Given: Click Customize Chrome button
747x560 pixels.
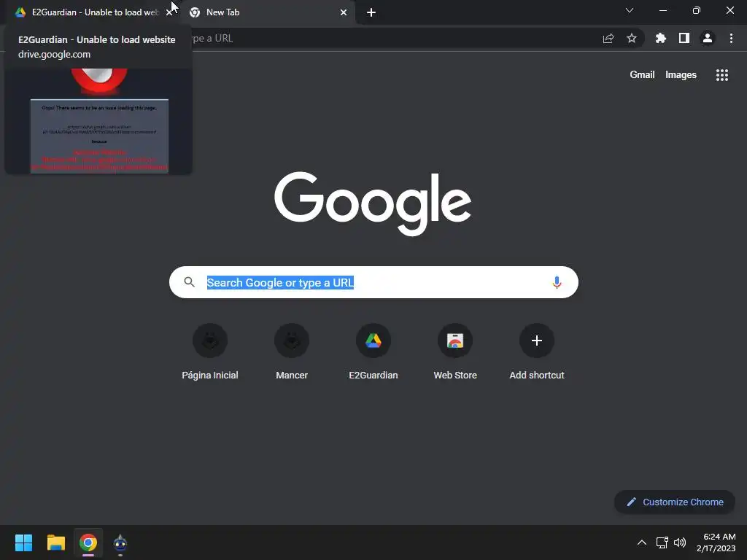Looking at the screenshot, I should click(x=675, y=502).
